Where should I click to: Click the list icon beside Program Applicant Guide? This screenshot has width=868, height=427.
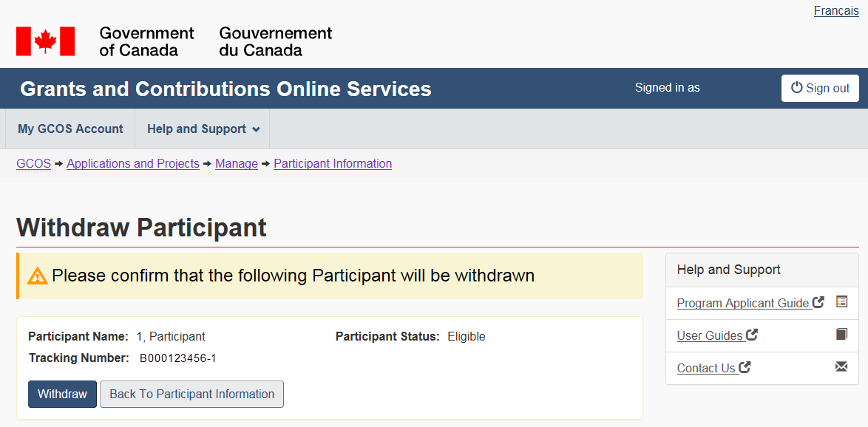tap(841, 302)
